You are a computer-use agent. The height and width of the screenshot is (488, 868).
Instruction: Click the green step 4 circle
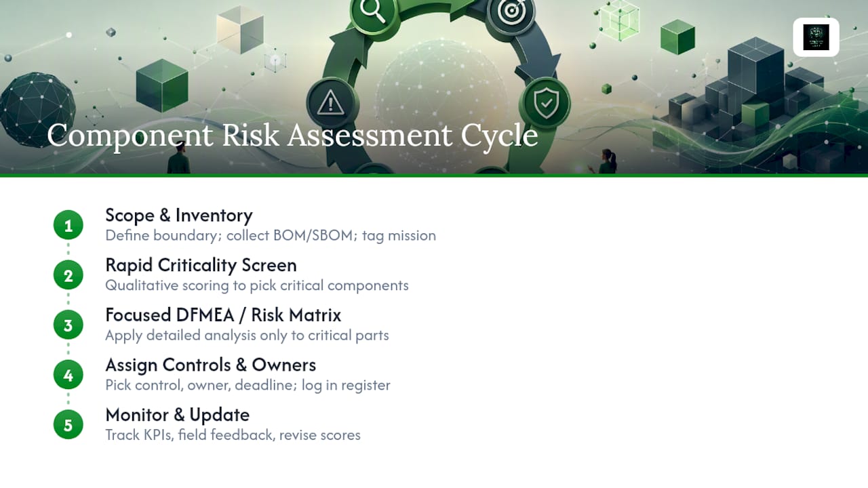coord(68,375)
